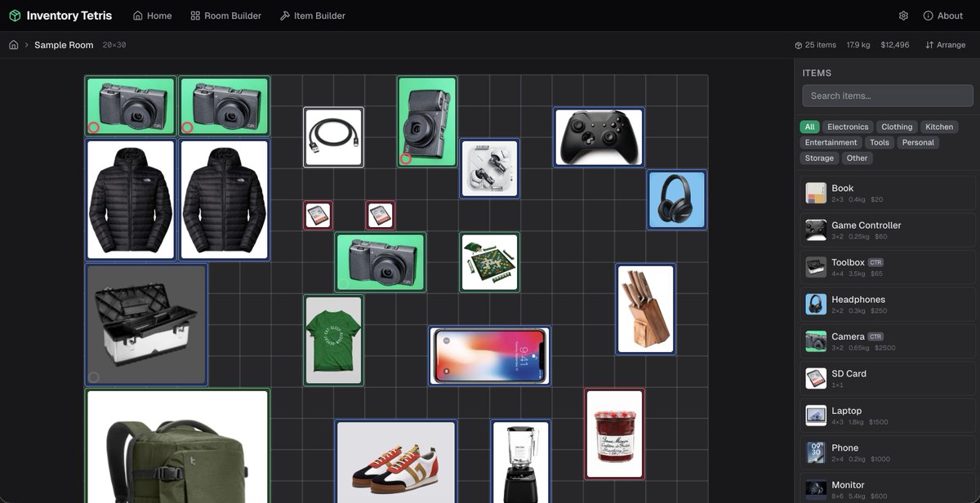Filter items by Electronics
The height and width of the screenshot is (503, 980).
tap(848, 127)
